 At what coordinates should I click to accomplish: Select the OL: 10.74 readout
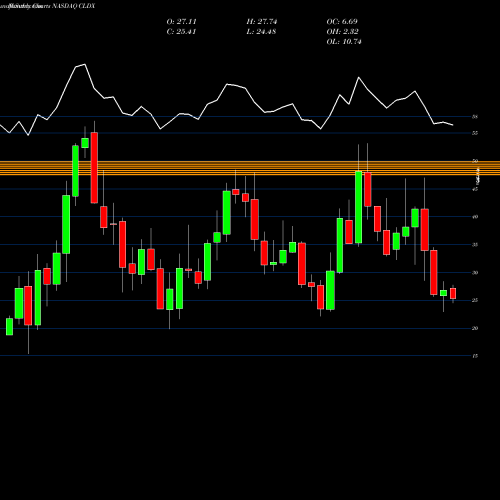[x=344, y=42]
